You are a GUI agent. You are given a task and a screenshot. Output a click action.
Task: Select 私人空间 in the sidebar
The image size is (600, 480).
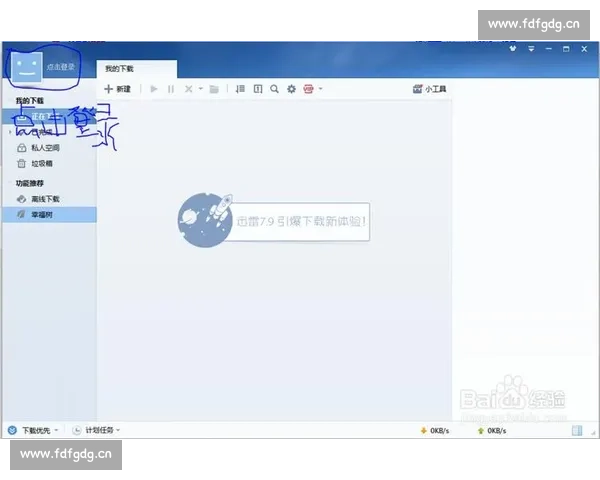click(45, 147)
